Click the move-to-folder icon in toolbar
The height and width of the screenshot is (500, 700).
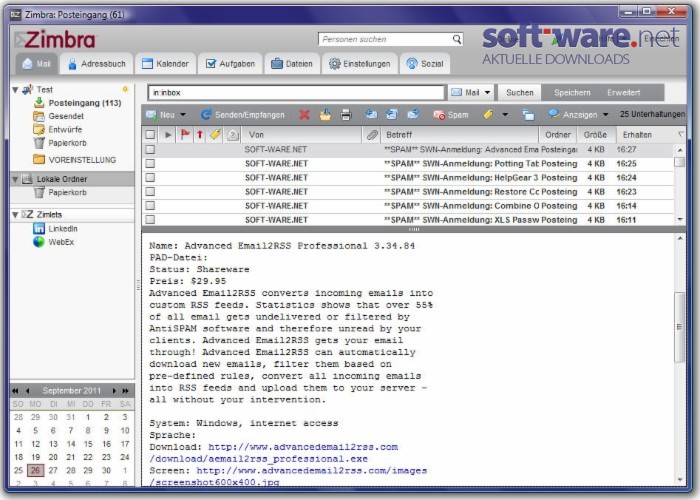[x=325, y=115]
